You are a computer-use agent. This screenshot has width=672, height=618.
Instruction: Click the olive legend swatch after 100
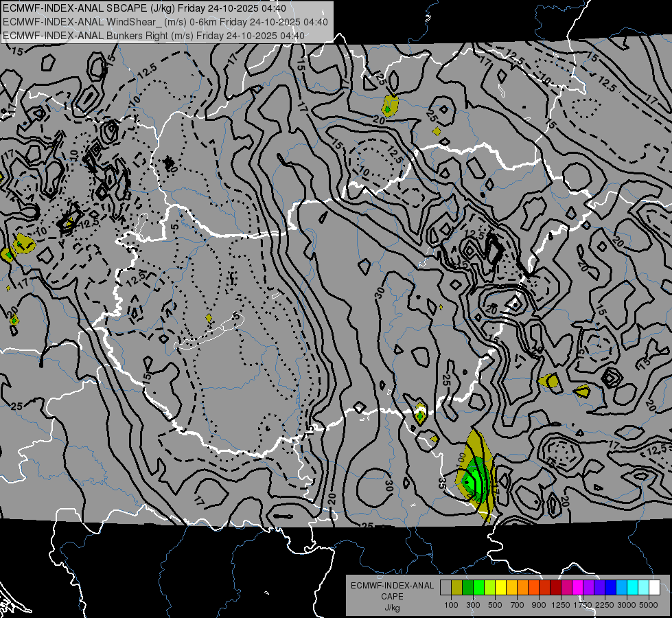[x=457, y=587]
